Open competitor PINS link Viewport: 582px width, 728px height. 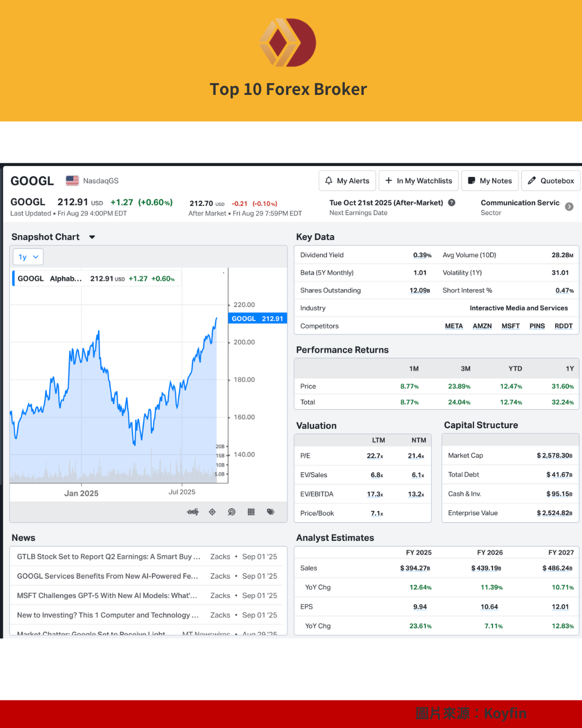537,326
